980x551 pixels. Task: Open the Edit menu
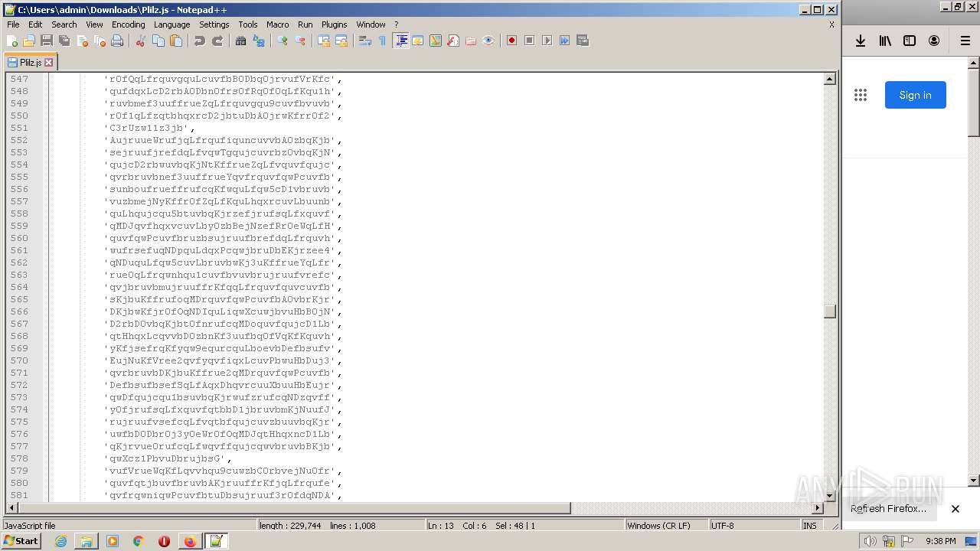[x=35, y=24]
